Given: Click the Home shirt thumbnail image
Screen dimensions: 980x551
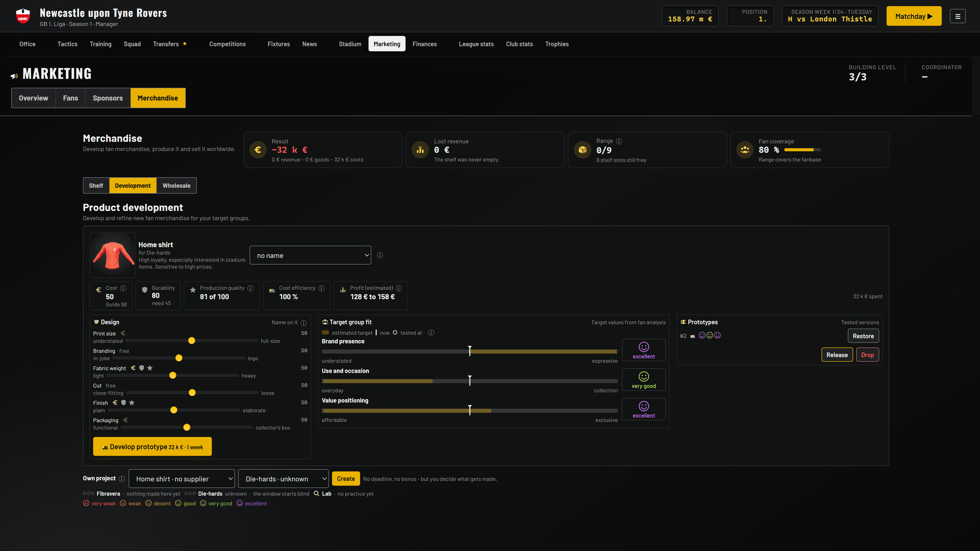Looking at the screenshot, I should 113,255.
